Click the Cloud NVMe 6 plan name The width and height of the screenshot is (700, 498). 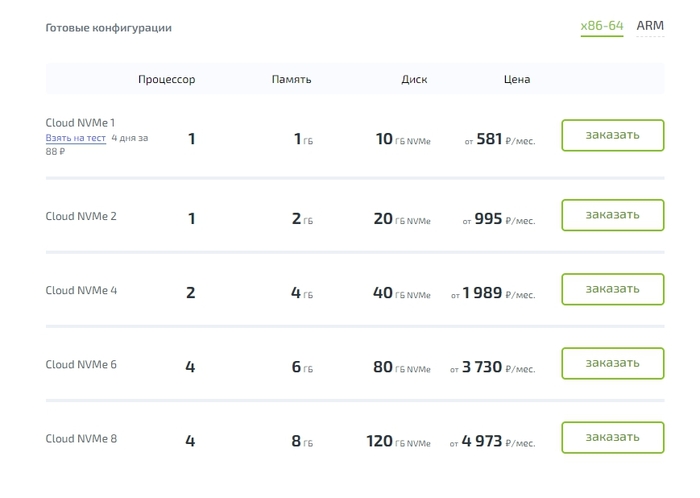[81, 365]
